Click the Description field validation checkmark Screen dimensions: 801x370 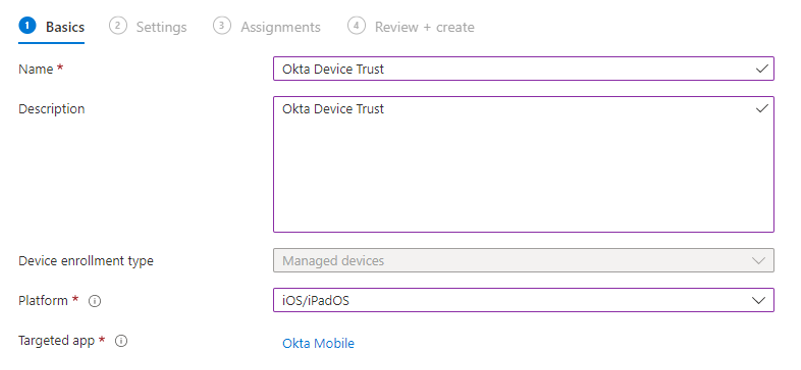762,108
